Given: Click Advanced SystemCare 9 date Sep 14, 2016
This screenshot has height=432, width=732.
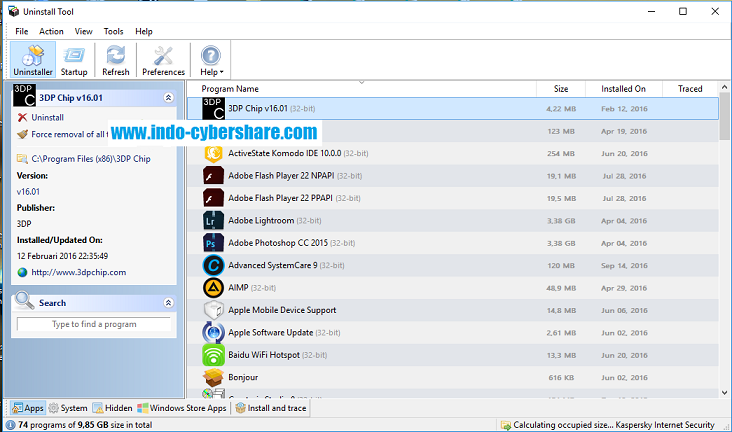Looking at the screenshot, I should [624, 266].
